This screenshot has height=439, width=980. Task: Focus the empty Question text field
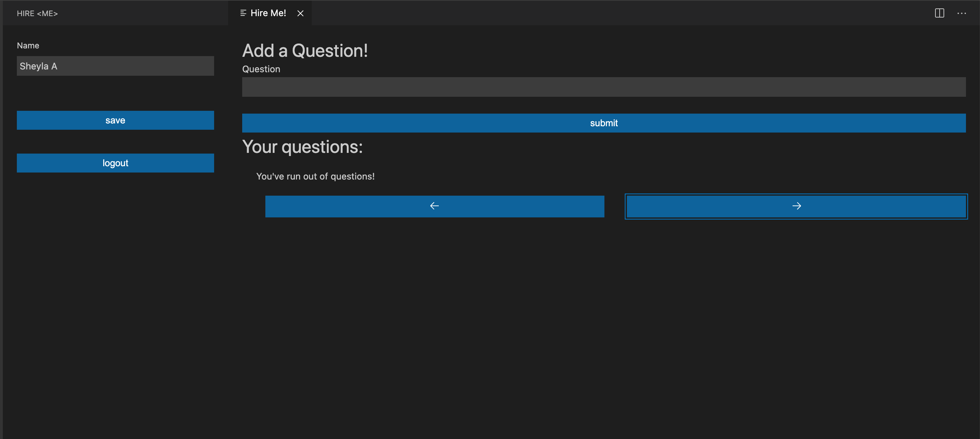point(604,87)
